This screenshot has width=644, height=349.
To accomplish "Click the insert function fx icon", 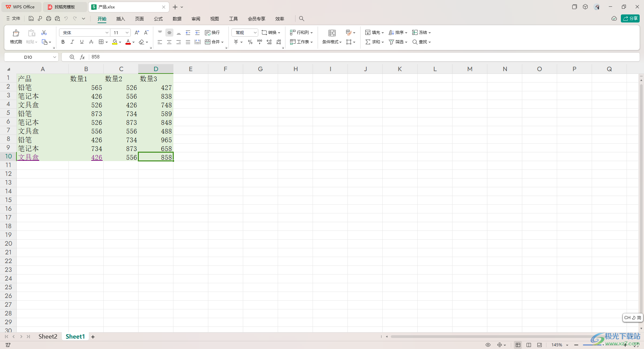I will coord(82,57).
